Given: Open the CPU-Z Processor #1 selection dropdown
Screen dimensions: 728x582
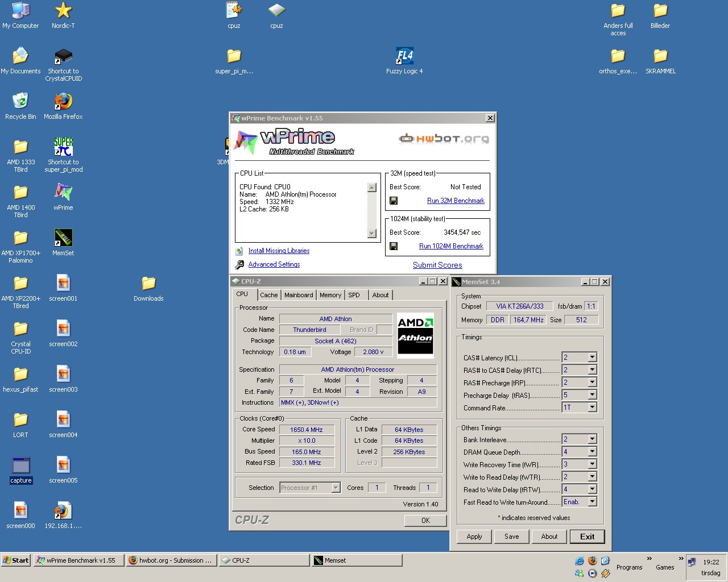Looking at the screenshot, I should point(336,488).
